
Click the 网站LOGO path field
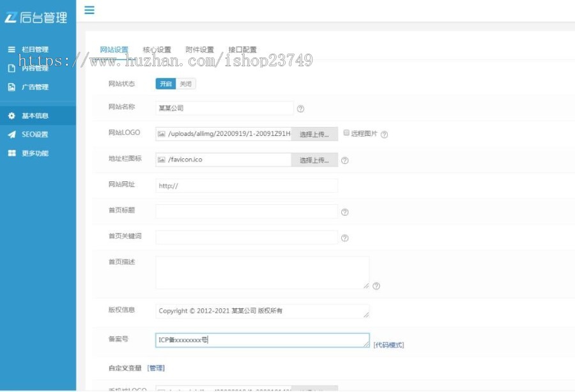224,134
